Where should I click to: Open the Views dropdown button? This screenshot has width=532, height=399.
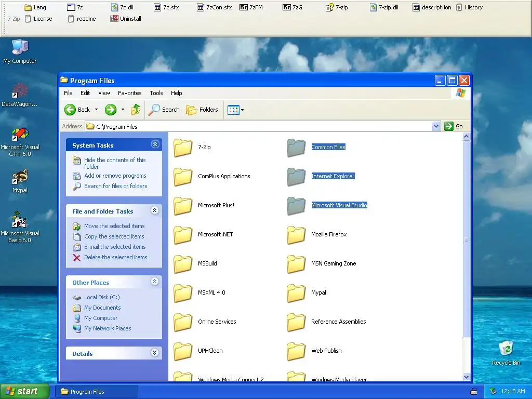click(x=235, y=110)
